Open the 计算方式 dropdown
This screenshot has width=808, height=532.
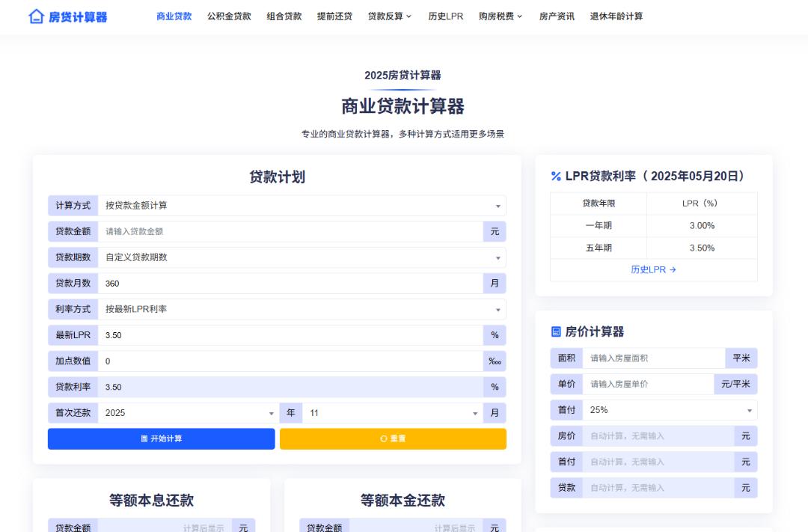(302, 206)
